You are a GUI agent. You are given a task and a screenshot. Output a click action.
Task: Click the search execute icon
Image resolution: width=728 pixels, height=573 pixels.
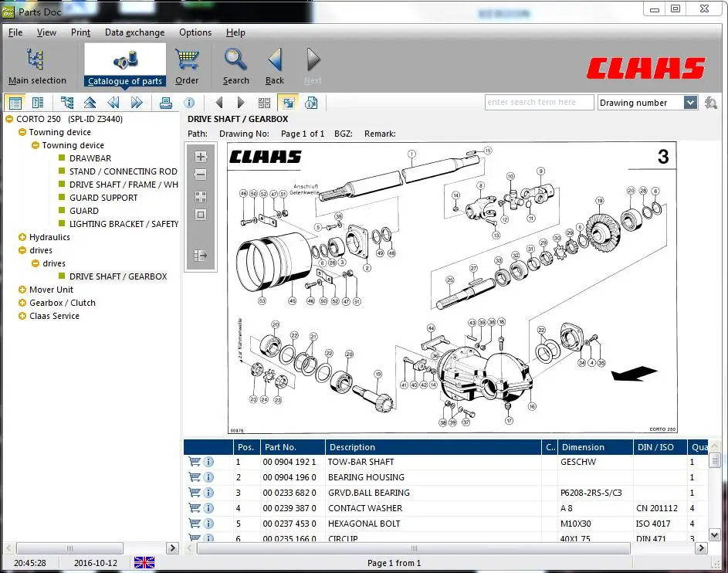click(710, 103)
